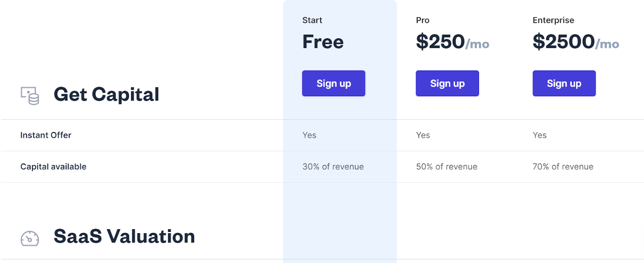Select the Instant Offer row label
The image size is (644, 263).
point(45,135)
